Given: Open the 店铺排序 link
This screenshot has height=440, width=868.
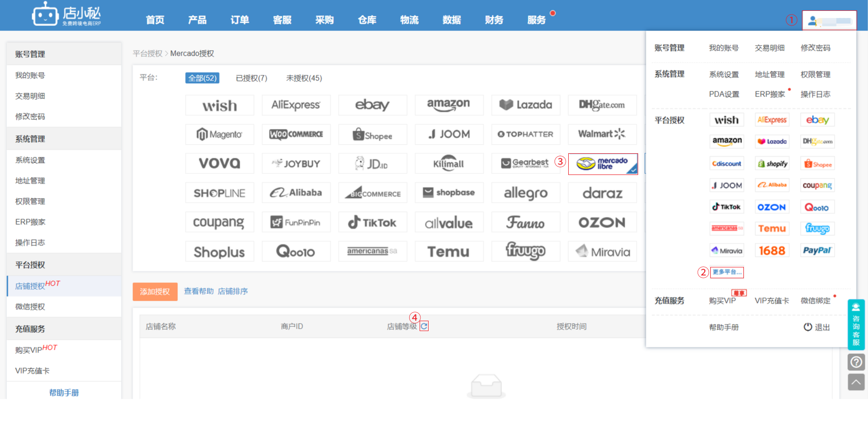Looking at the screenshot, I should point(233,291).
